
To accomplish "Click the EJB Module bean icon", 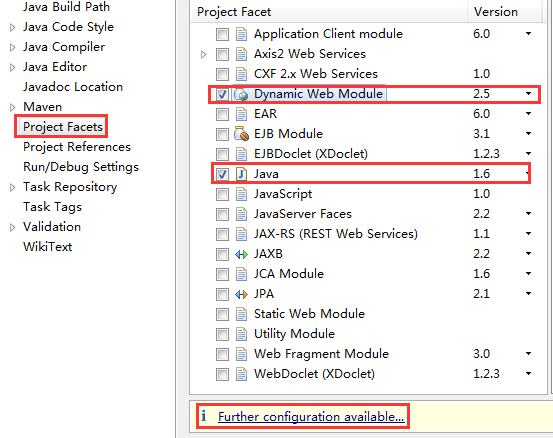I will 241,134.
